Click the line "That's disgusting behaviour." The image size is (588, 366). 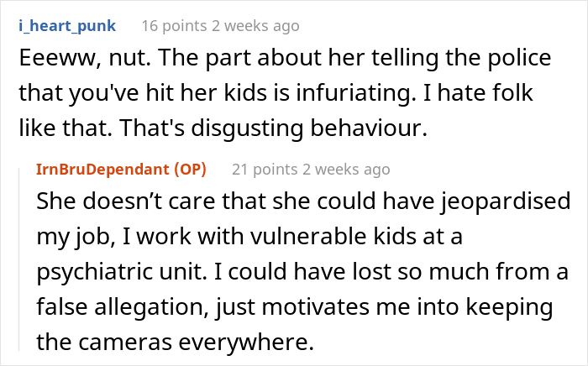[223, 128]
